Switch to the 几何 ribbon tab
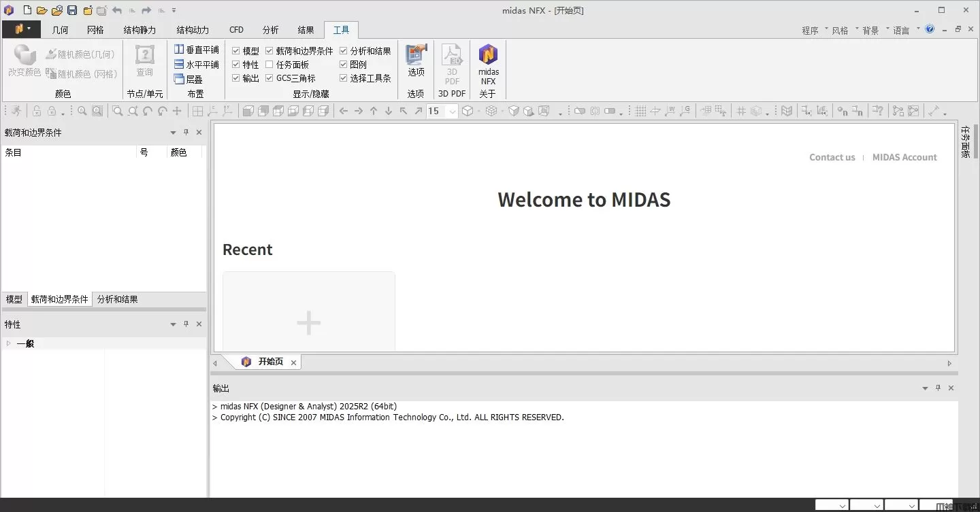The image size is (980, 512). tap(60, 30)
